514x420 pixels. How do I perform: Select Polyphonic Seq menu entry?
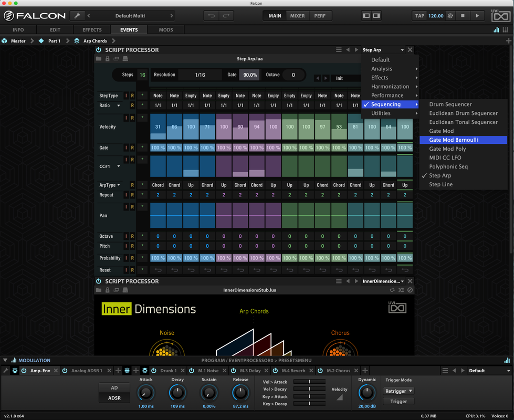point(463,166)
